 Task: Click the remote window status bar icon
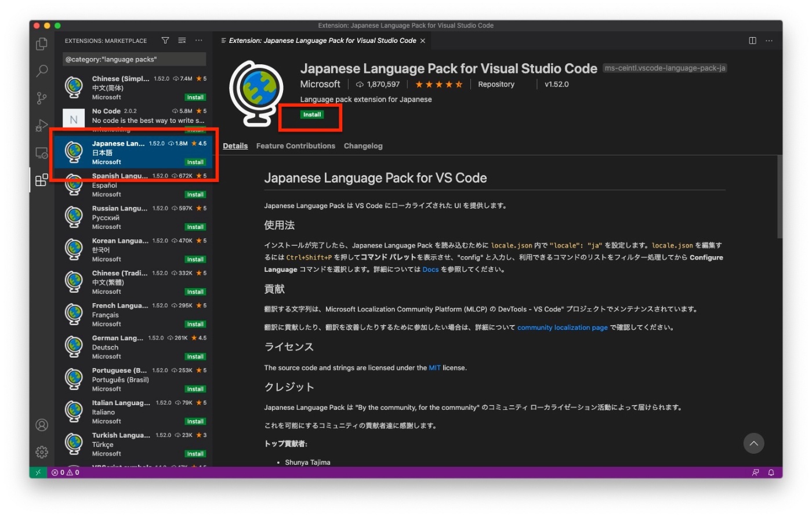click(38, 472)
